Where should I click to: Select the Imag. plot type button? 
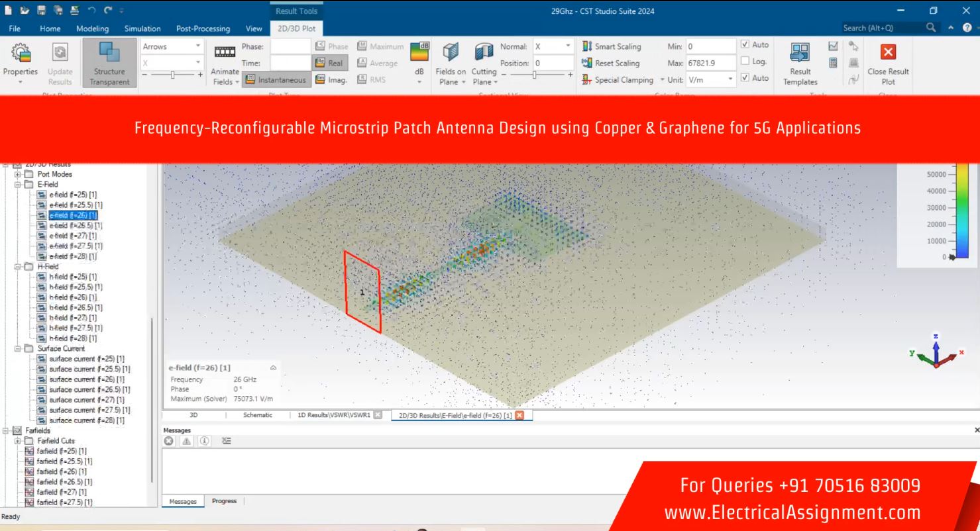coord(331,80)
